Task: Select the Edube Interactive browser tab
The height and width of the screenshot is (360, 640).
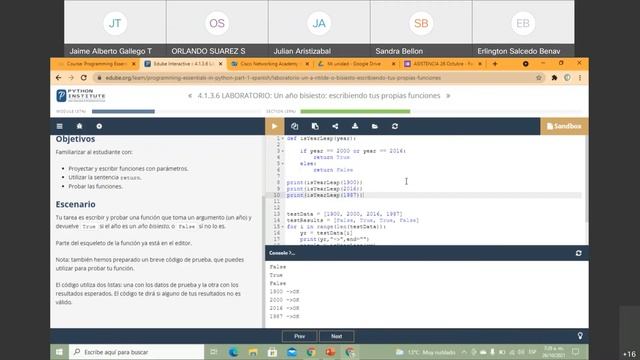Action: point(182,64)
